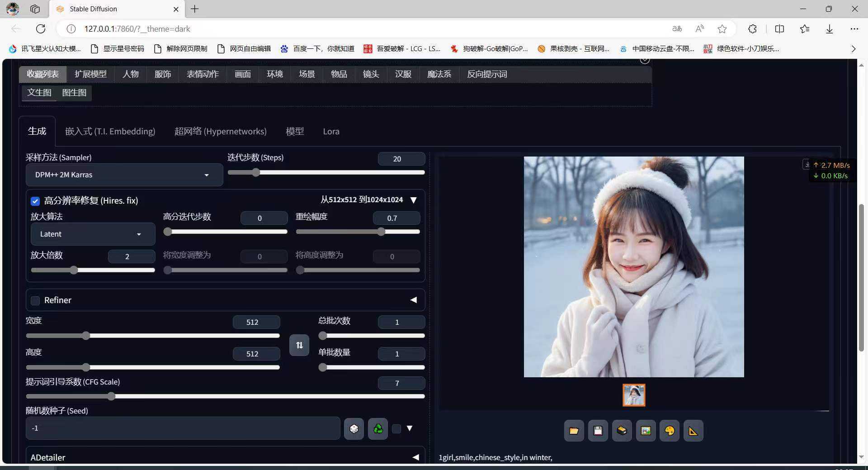Open the Lora tab
Screen dimensions: 868x470
pos(331,131)
